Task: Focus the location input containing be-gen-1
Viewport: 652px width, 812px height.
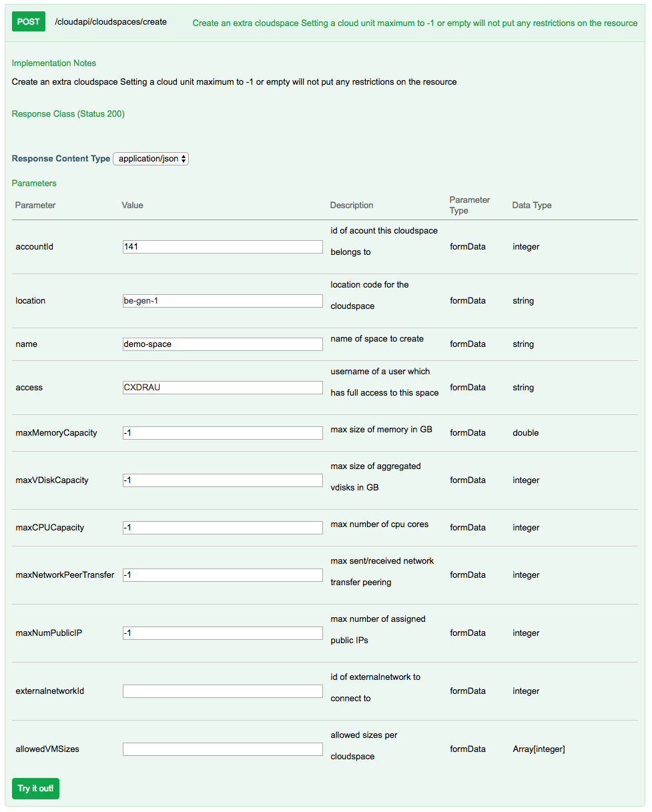Action: 222,301
